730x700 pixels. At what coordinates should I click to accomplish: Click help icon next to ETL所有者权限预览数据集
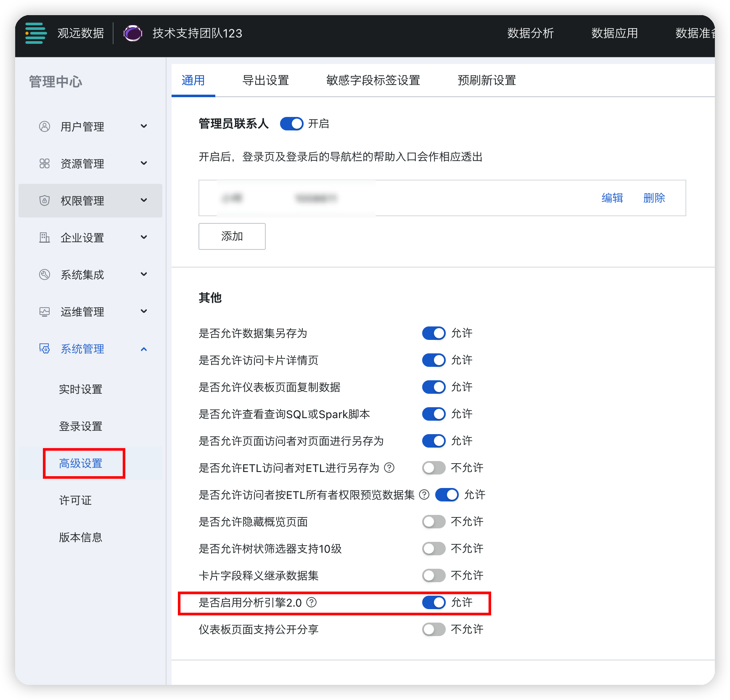424,494
